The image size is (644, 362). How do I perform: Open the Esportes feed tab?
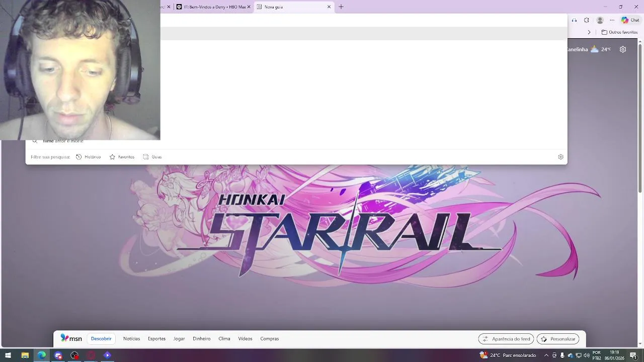coord(156,338)
